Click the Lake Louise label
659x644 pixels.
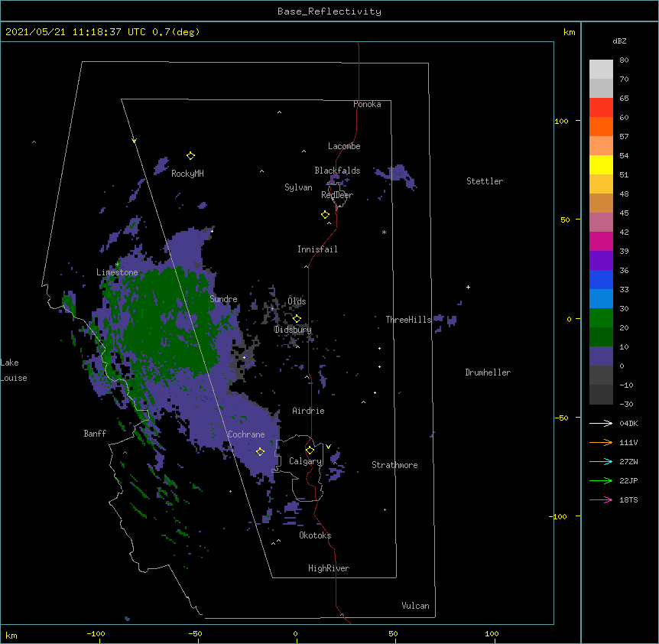[14, 370]
